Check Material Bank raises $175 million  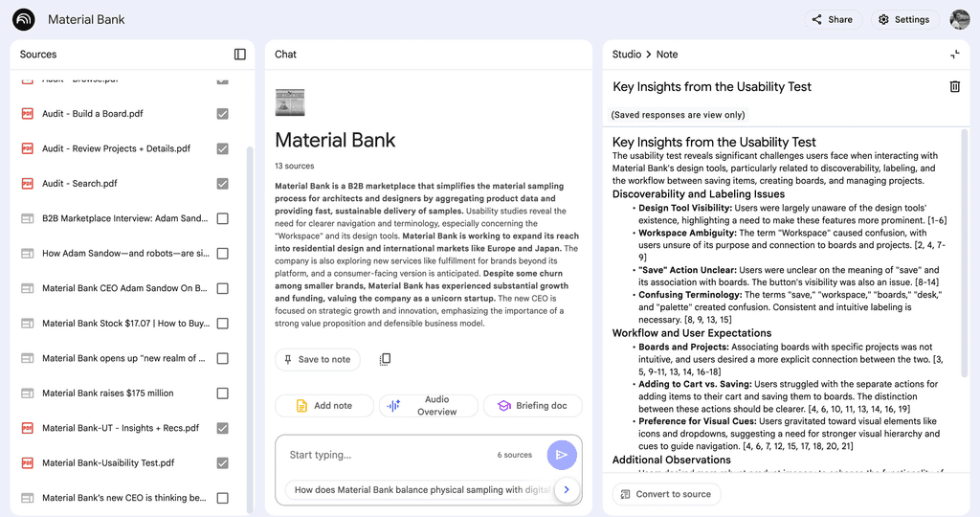tap(222, 393)
